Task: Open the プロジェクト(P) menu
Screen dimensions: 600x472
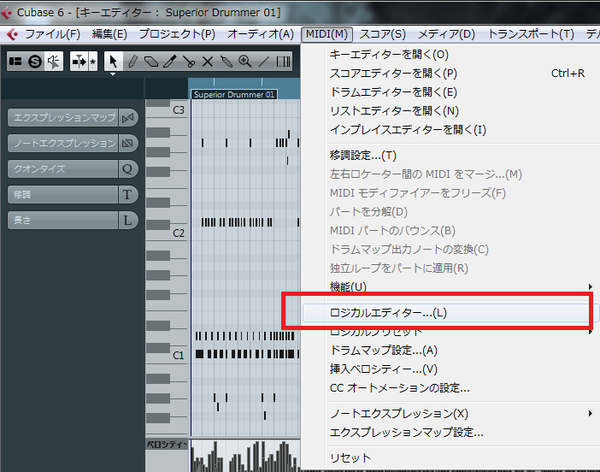Action: [x=177, y=34]
